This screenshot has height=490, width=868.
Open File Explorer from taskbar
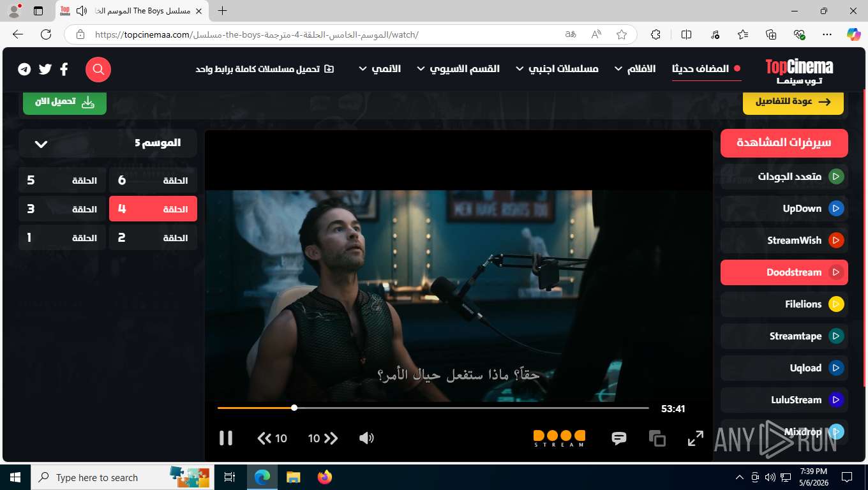tap(293, 477)
